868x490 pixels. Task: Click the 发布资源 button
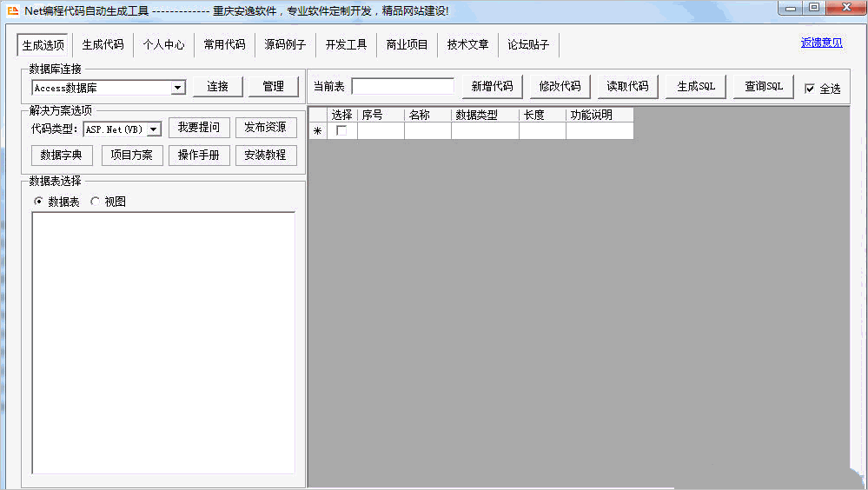[x=266, y=128]
